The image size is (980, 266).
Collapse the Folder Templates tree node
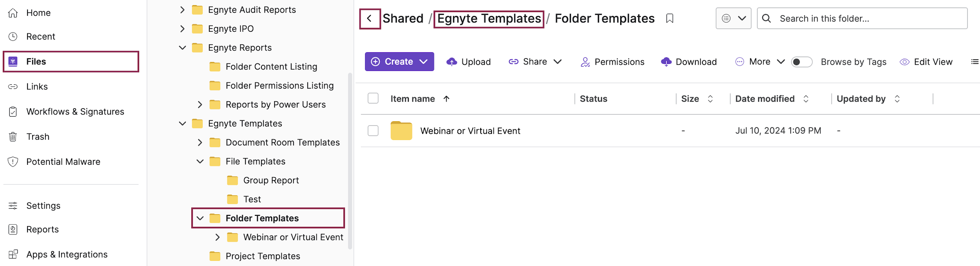point(200,218)
